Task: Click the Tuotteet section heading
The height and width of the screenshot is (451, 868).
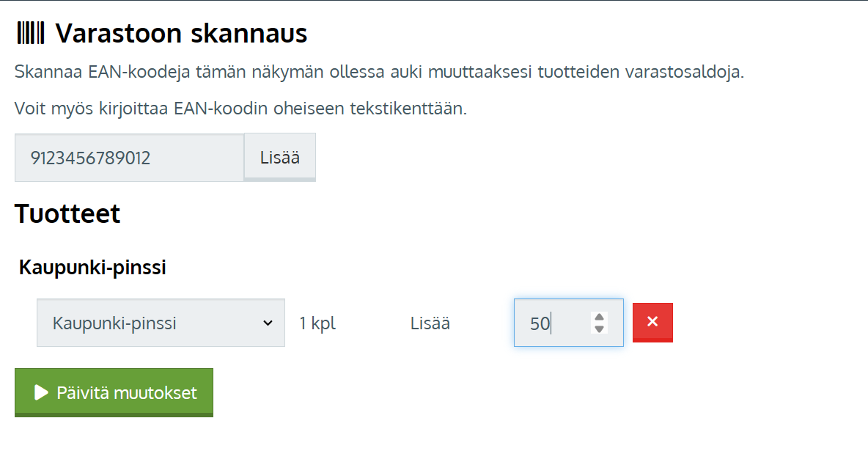Action: pyautogui.click(x=67, y=214)
